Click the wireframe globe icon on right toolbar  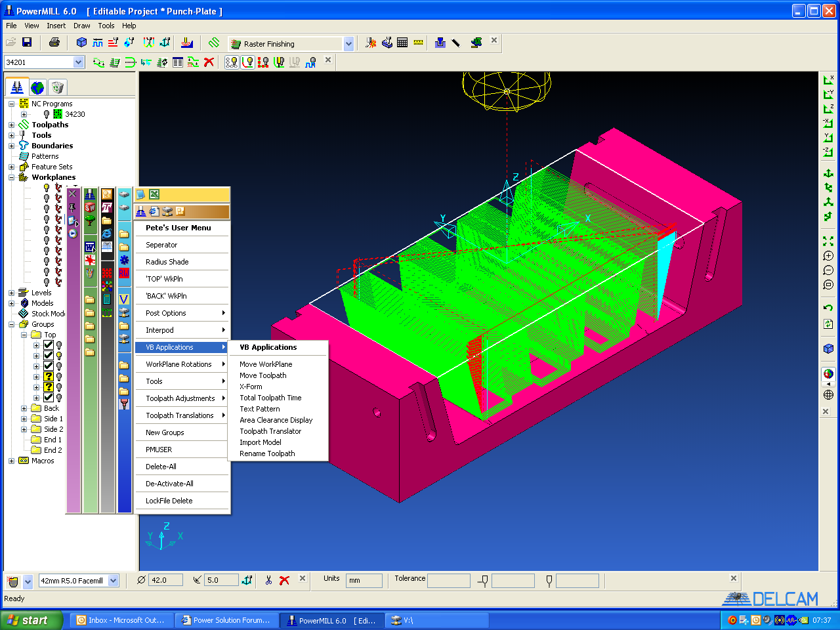click(x=828, y=394)
